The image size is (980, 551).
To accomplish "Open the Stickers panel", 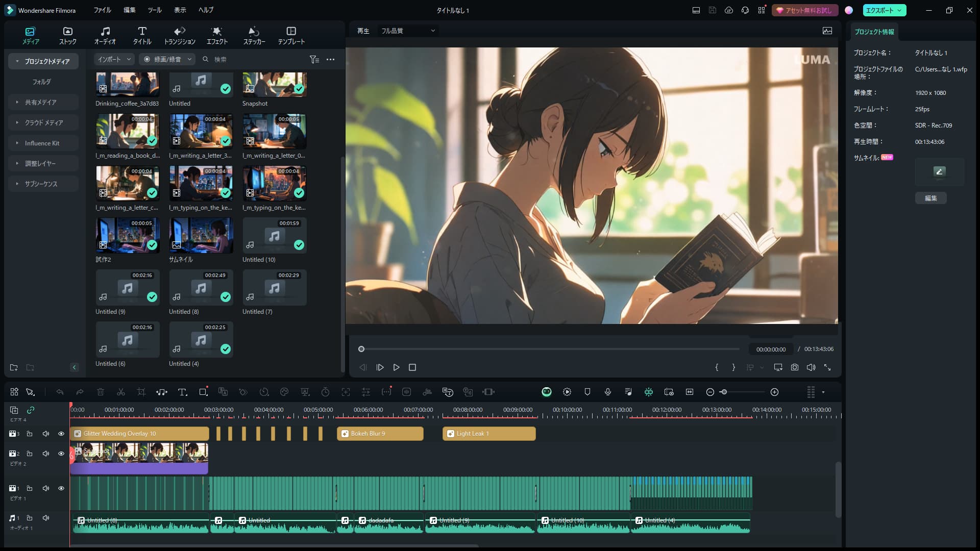I will coord(254,35).
